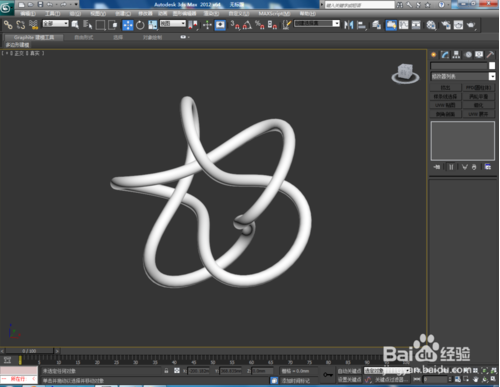Viewport: 500px width, 387px height.
Task: Click the time slider 0 / 100 handle
Action: click(x=29, y=351)
